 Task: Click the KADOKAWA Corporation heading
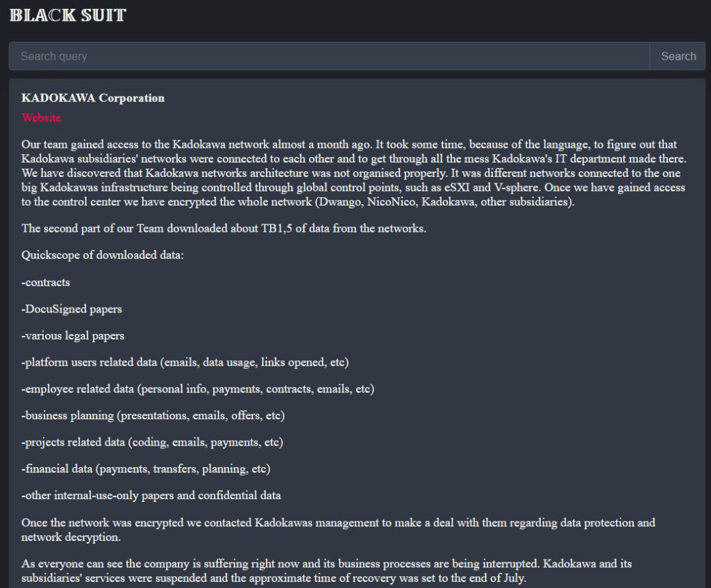[93, 98]
